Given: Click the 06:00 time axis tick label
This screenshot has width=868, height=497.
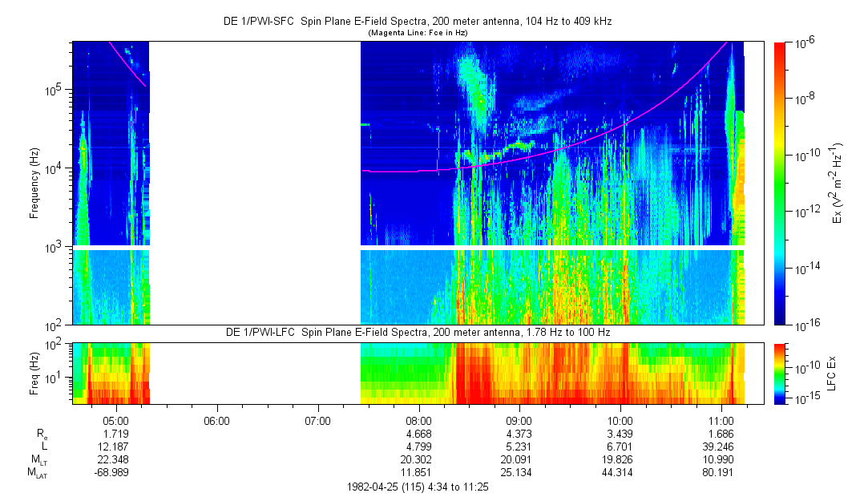Looking at the screenshot, I should tap(217, 419).
